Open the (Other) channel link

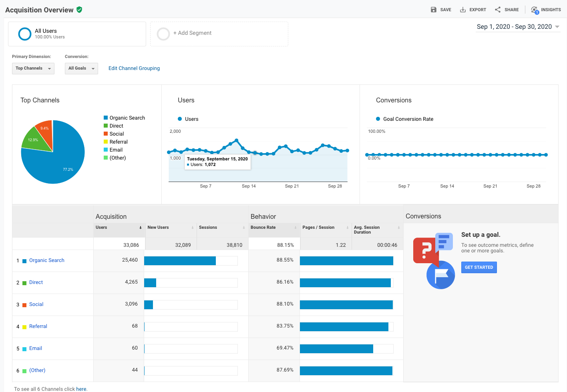click(37, 370)
